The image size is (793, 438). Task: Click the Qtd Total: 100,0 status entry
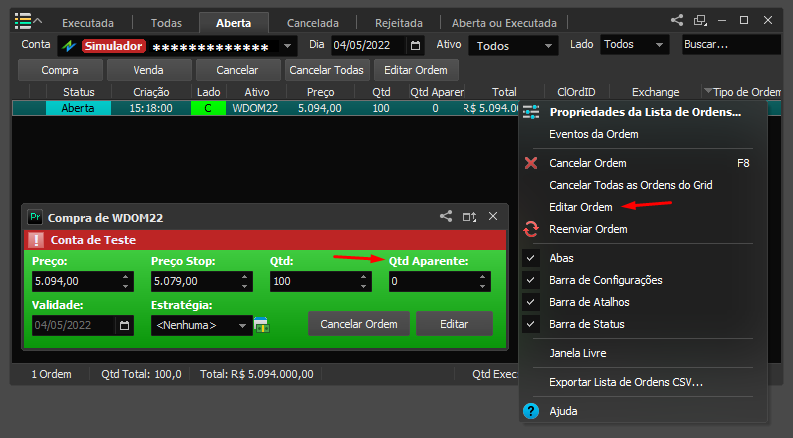141,374
